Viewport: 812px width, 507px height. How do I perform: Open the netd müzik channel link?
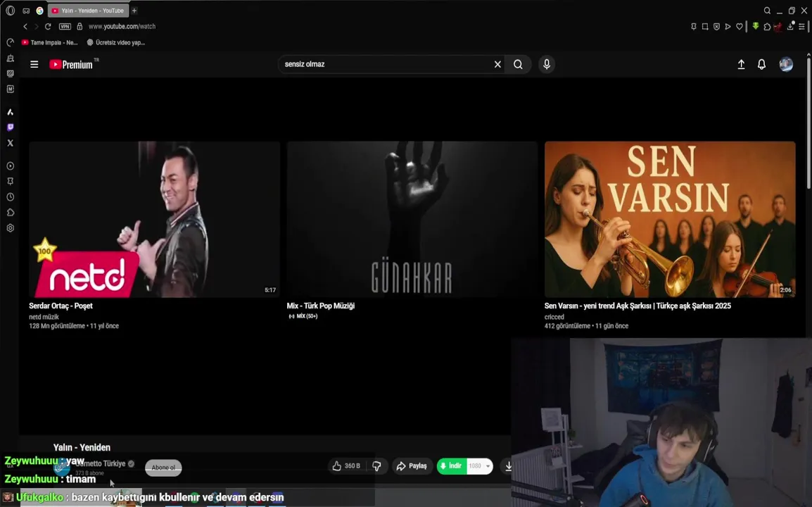(44, 317)
